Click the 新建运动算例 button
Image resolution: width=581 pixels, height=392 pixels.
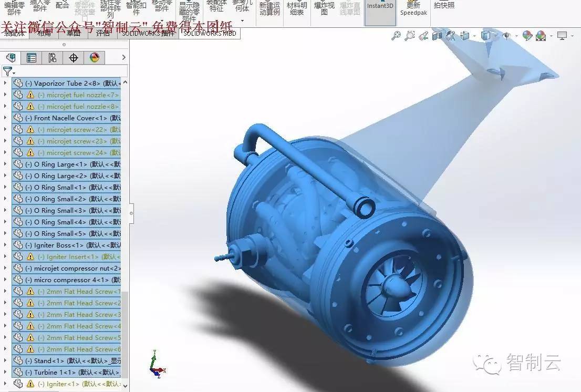pyautogui.click(x=270, y=8)
